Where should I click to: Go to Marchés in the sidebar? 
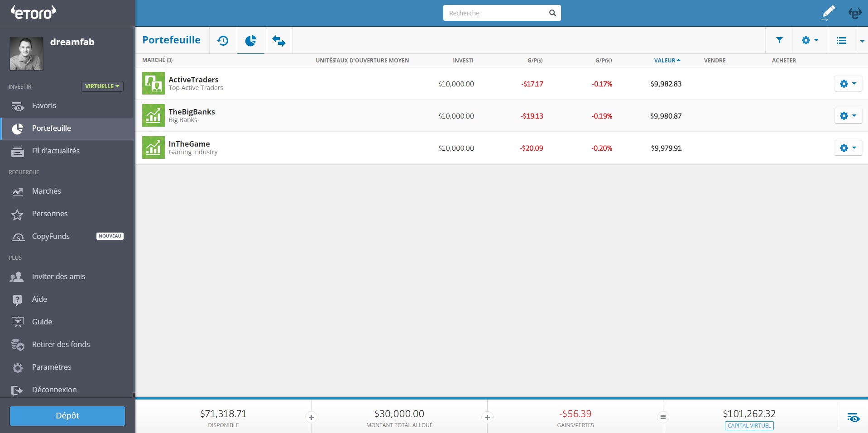46,191
